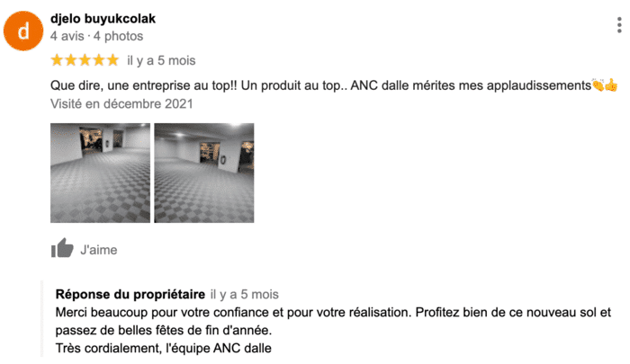630x364 pixels.
Task: Click the orange "d" profile avatar
Action: 22,31
